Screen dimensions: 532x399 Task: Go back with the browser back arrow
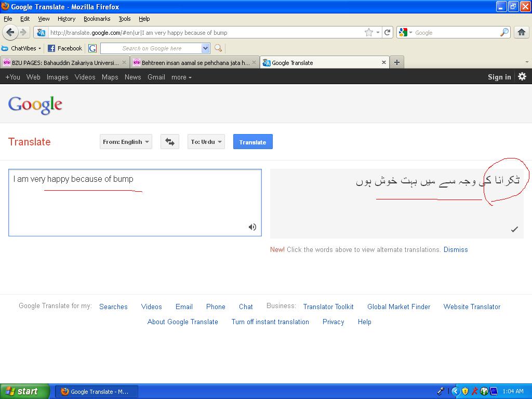pos(10,33)
